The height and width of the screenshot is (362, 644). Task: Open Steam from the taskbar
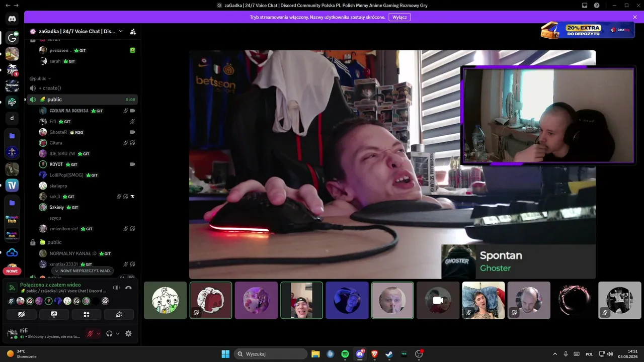point(389,354)
